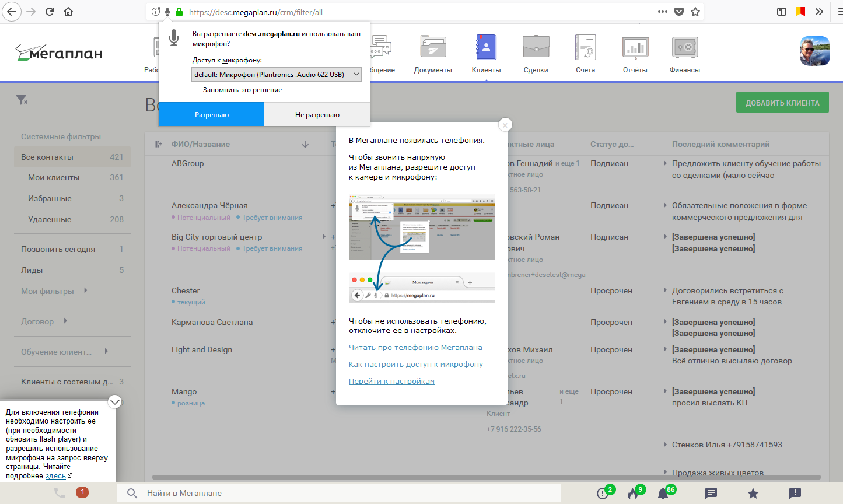The image size is (843, 504).
Task: Open favorites star in bottom bar
Action: (753, 494)
